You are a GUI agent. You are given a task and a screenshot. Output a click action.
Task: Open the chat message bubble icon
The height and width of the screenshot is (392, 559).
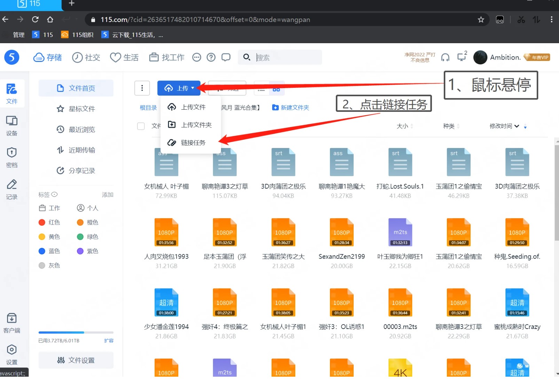click(x=226, y=57)
